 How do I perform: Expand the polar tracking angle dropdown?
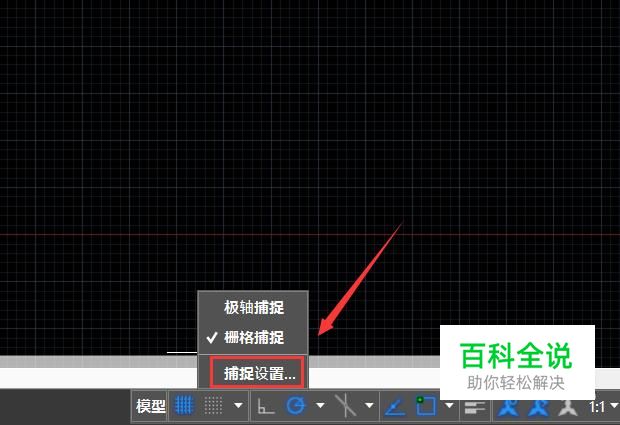pyautogui.click(x=320, y=405)
